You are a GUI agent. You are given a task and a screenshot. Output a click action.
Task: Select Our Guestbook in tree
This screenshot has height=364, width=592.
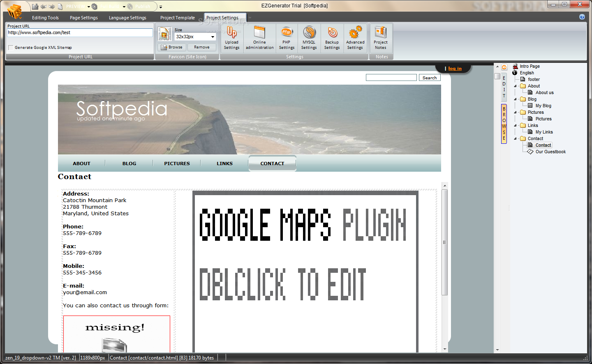pyautogui.click(x=550, y=152)
